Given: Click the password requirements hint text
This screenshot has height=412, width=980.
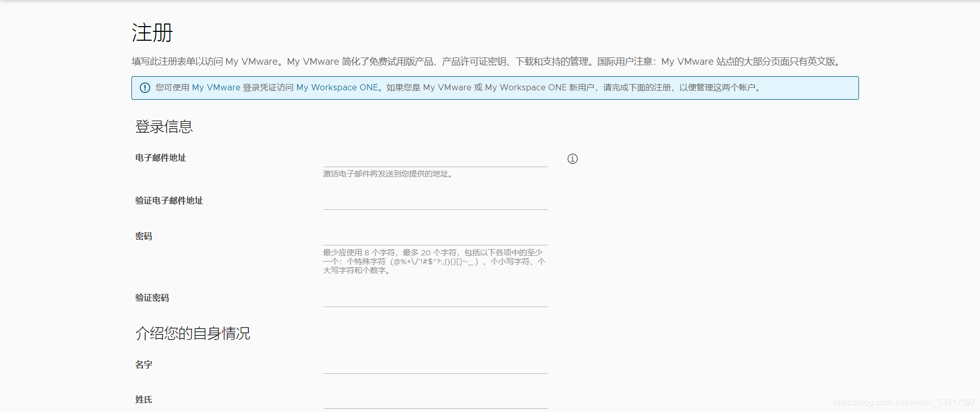Looking at the screenshot, I should 434,262.
